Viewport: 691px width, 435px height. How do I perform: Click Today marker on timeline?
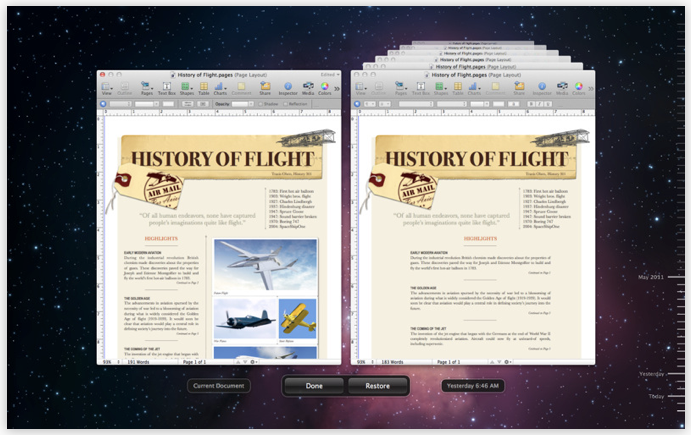click(656, 396)
